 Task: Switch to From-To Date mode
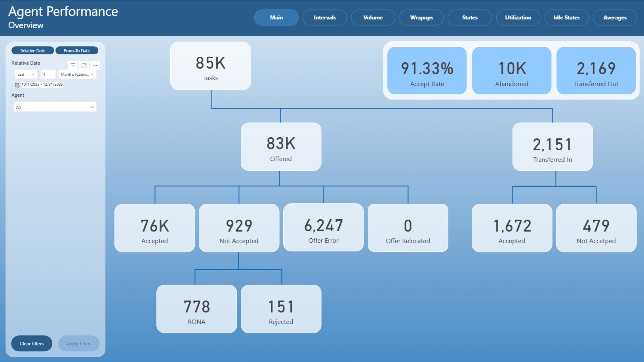[77, 51]
